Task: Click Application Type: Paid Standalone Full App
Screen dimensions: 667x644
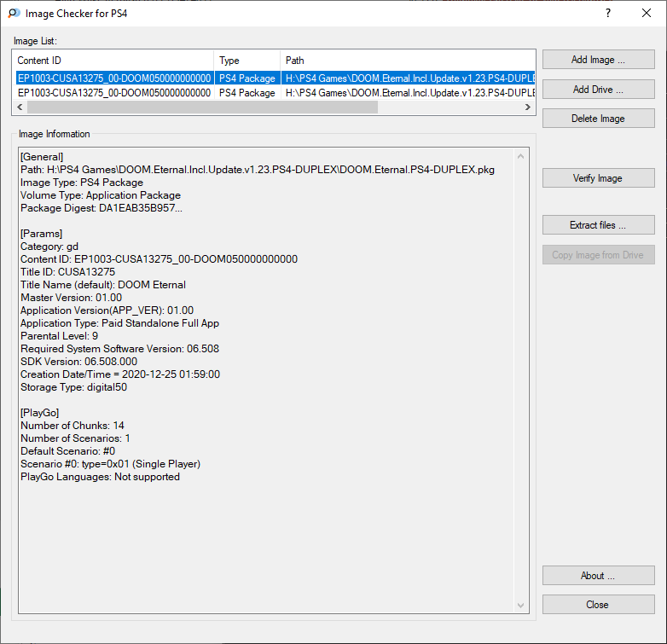Action: click(x=119, y=322)
